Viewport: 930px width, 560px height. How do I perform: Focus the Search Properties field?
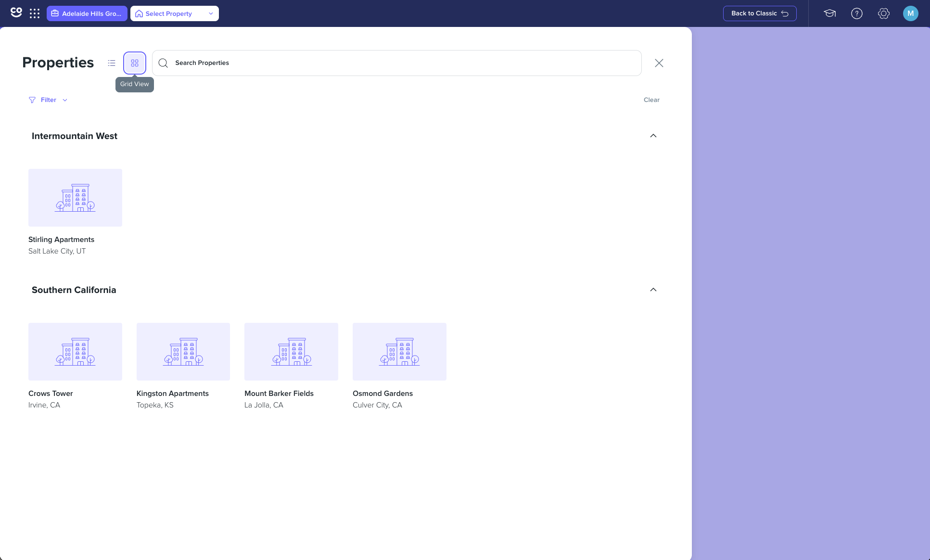[x=397, y=63]
